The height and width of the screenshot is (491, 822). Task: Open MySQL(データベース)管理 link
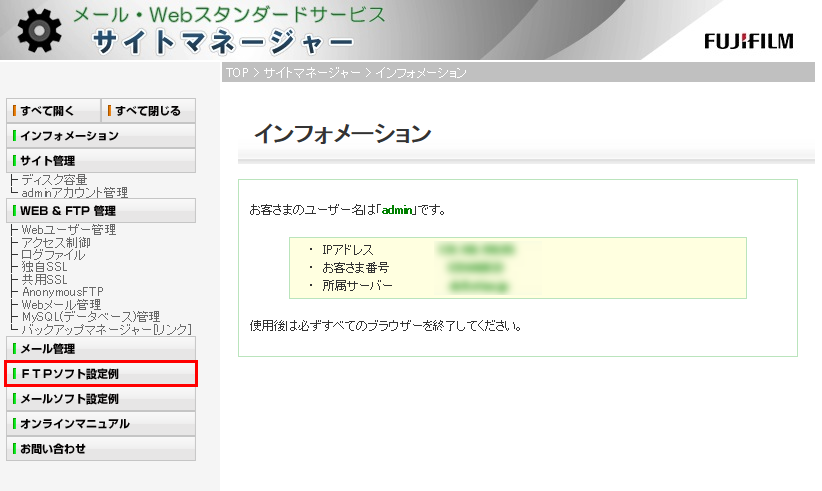click(x=90, y=317)
